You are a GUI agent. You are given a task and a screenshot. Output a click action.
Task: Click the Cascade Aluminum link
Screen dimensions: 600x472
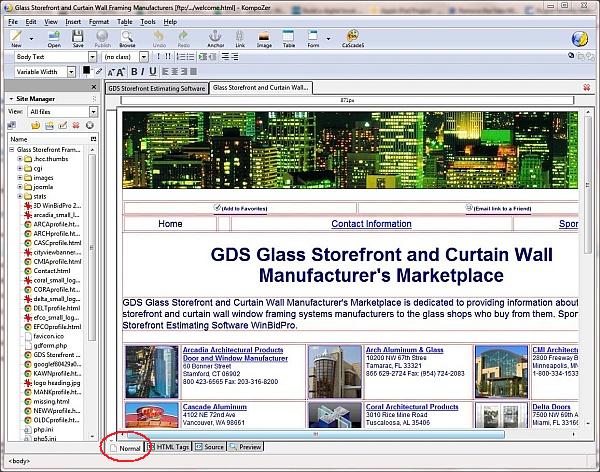(x=215, y=407)
